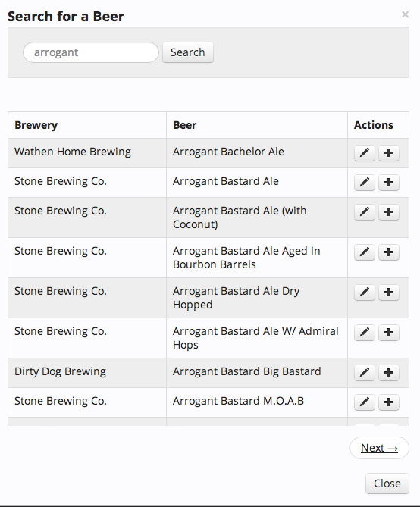This screenshot has height=507, width=420.
Task: Edit Arrogant Bastard Ale (with Coconut)
Action: (x=365, y=212)
